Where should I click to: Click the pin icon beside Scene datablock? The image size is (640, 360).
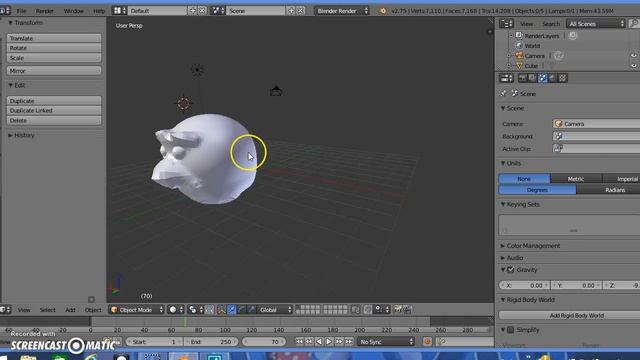[x=504, y=93]
